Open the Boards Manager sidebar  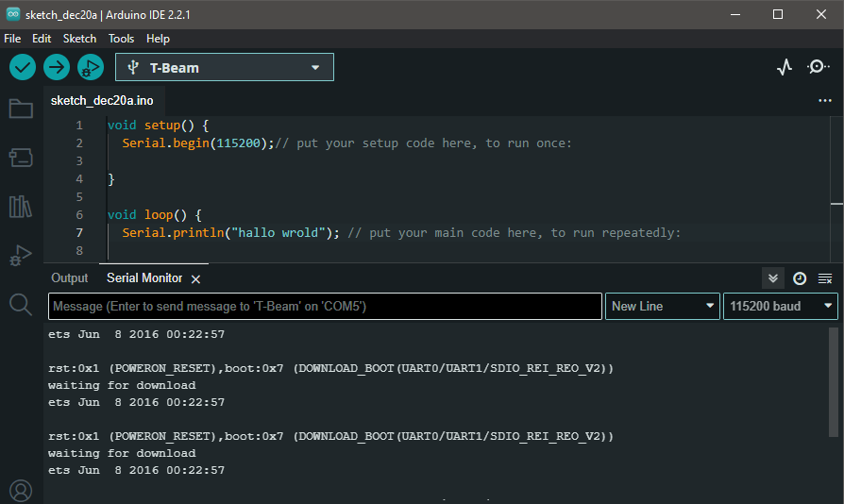pyautogui.click(x=21, y=158)
